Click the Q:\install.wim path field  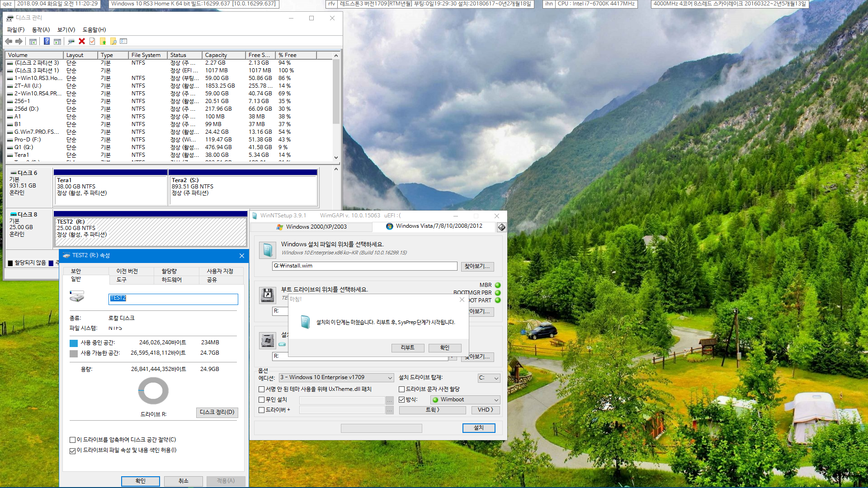tap(364, 266)
